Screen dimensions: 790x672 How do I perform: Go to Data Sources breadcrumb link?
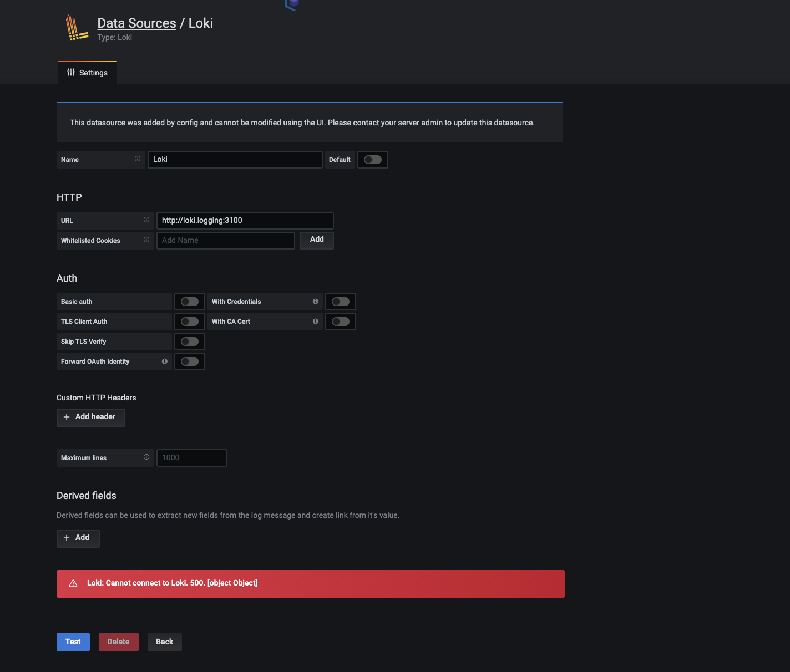pyautogui.click(x=136, y=23)
